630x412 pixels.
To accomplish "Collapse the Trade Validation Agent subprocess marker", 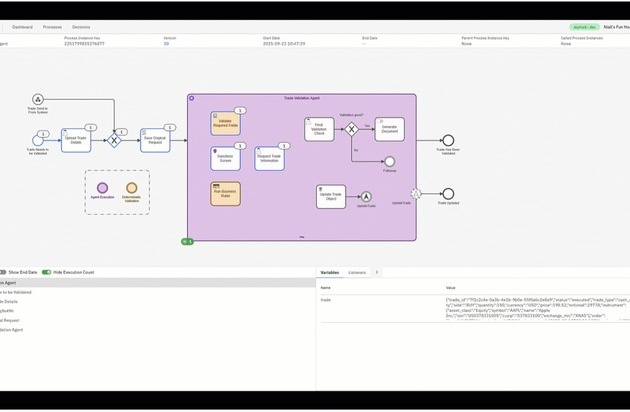I will coord(301,238).
